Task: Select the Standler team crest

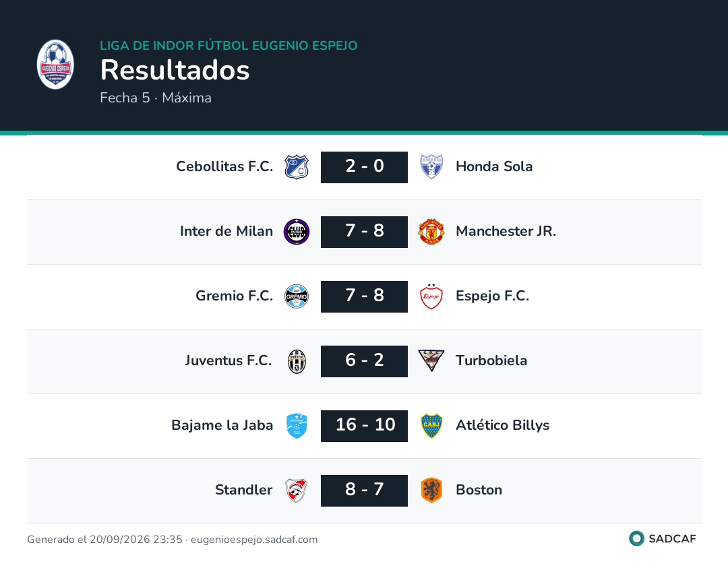Action: pyautogui.click(x=296, y=490)
